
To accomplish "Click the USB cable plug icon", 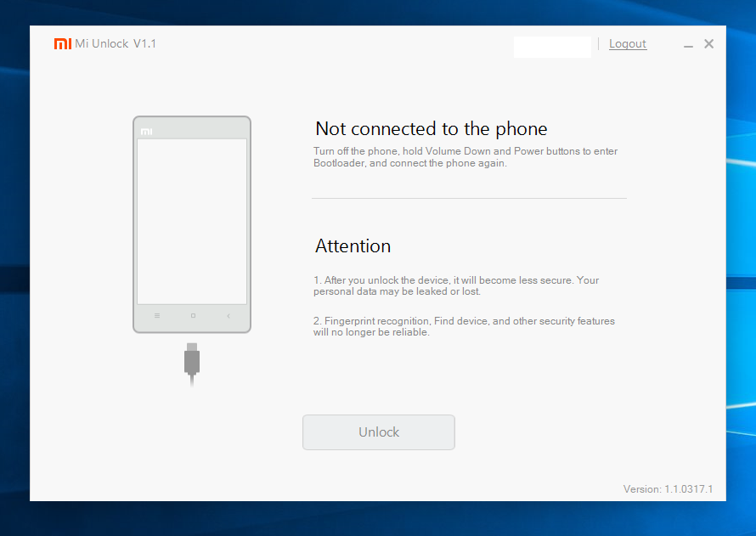I will 192,364.
